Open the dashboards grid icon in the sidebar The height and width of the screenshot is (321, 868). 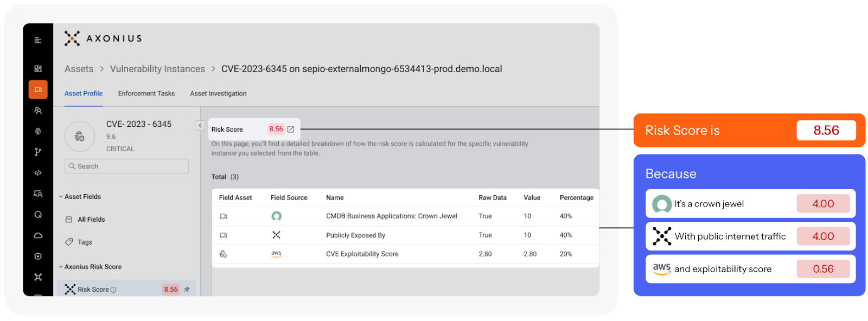38,69
